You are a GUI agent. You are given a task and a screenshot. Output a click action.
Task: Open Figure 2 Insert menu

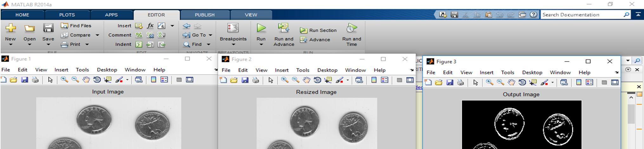pos(282,70)
